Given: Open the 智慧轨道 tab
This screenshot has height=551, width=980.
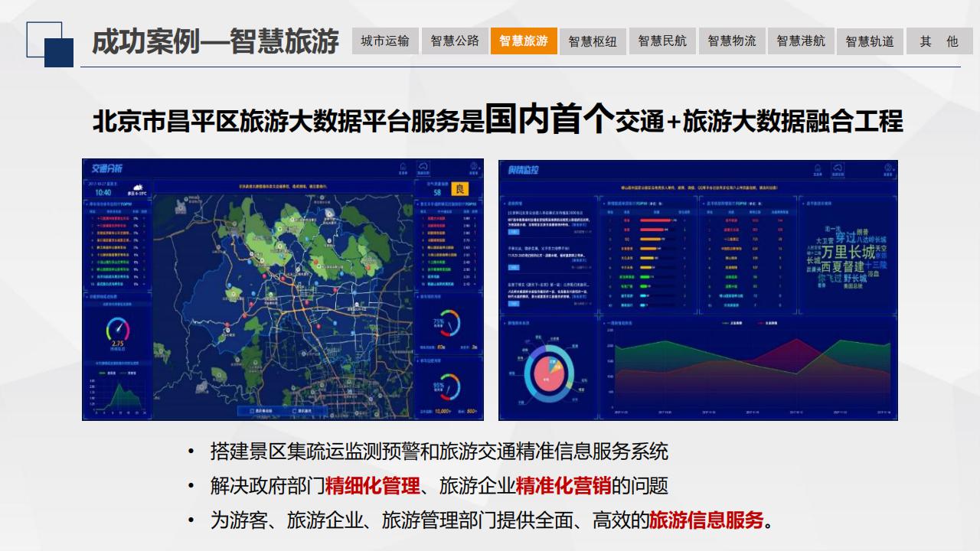Looking at the screenshot, I should tap(870, 41).
